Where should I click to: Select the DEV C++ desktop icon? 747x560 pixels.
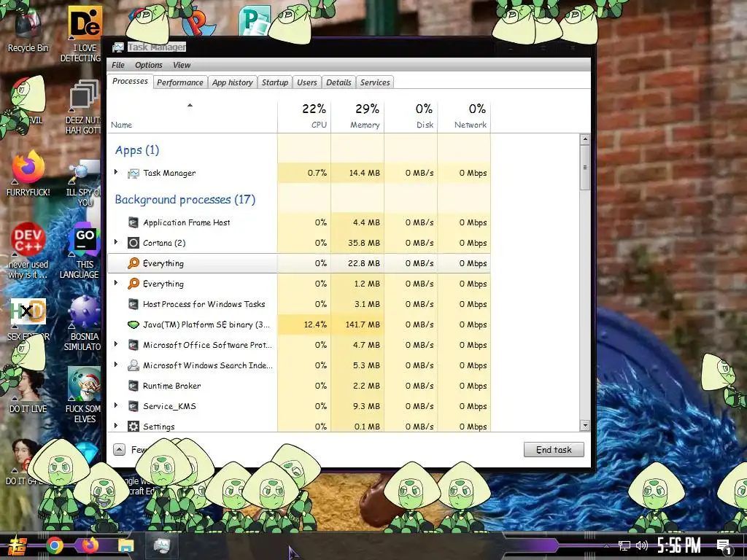(x=28, y=250)
